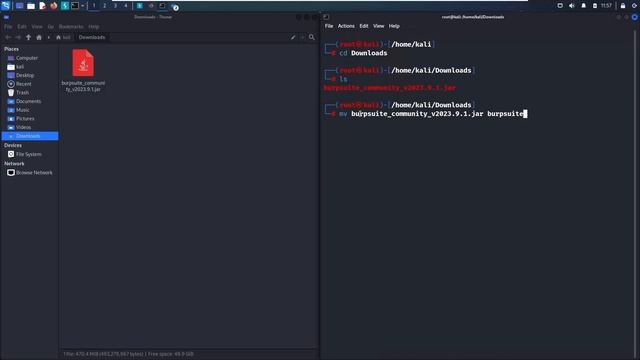Click the clock showing 11:57
640x360 pixels.
pos(606,6)
